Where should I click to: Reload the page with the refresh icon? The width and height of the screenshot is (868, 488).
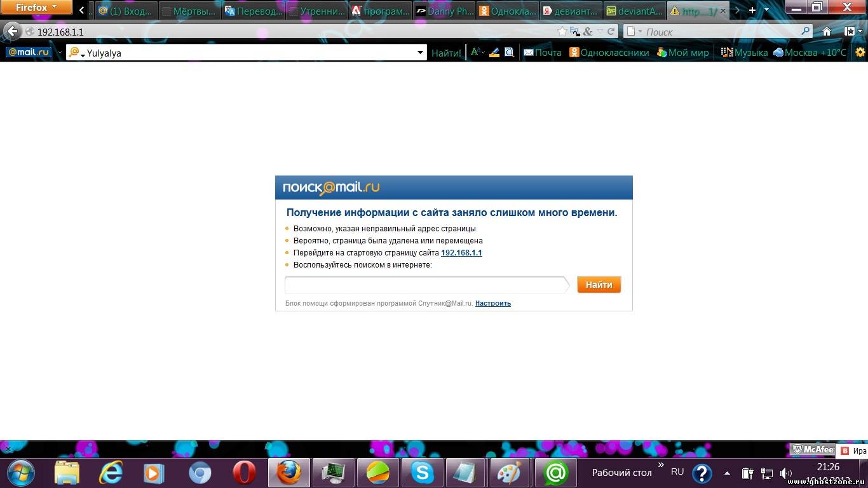coord(611,31)
